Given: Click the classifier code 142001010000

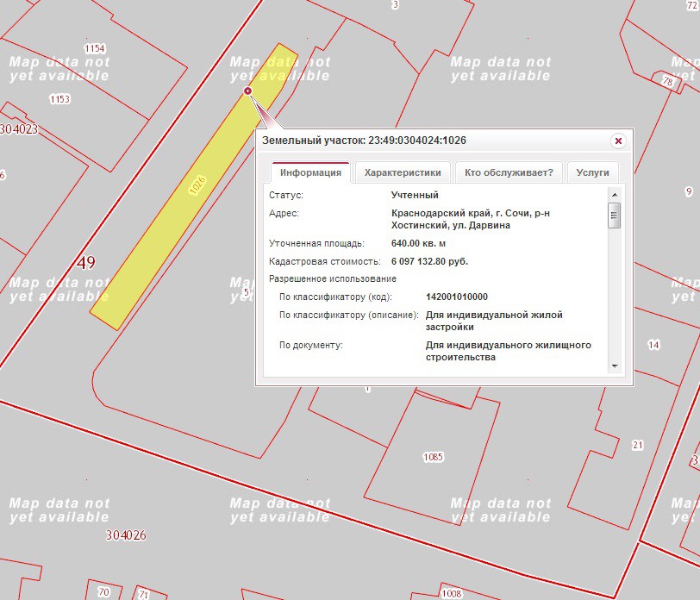Looking at the screenshot, I should tap(457, 297).
